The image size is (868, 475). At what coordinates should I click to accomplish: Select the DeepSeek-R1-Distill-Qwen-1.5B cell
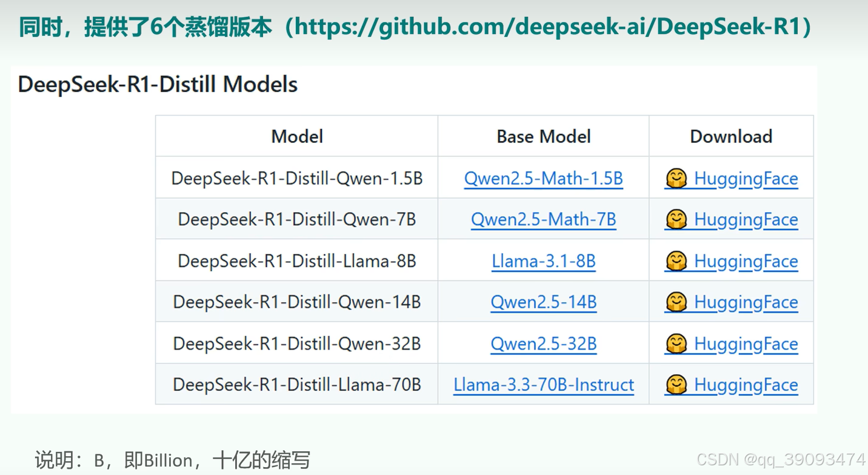pos(297,178)
